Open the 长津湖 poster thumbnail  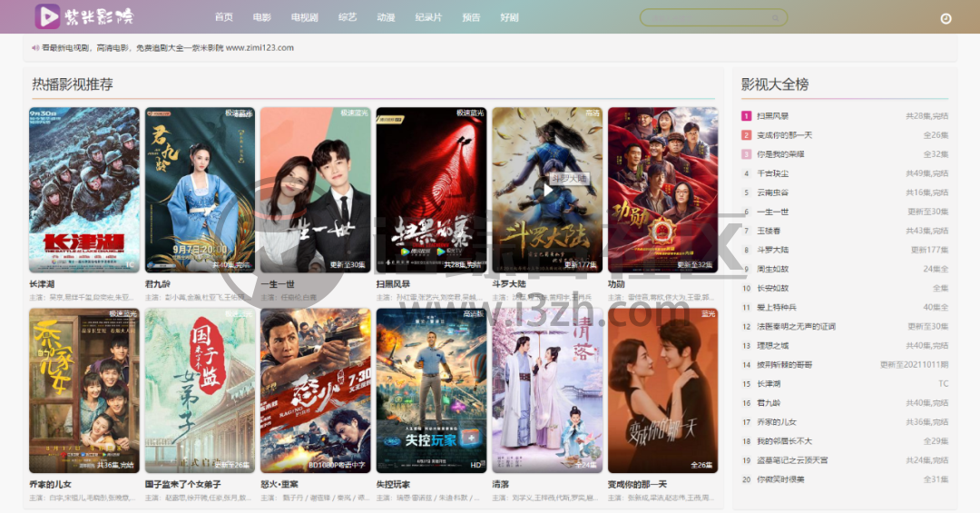(84, 190)
